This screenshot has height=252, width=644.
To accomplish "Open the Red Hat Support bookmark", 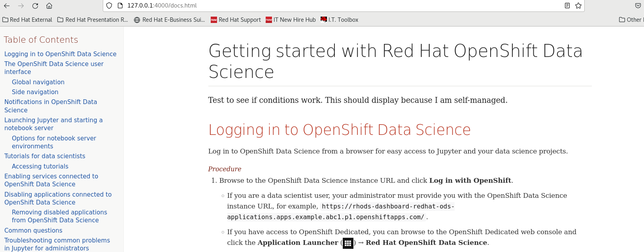I will [236, 20].
